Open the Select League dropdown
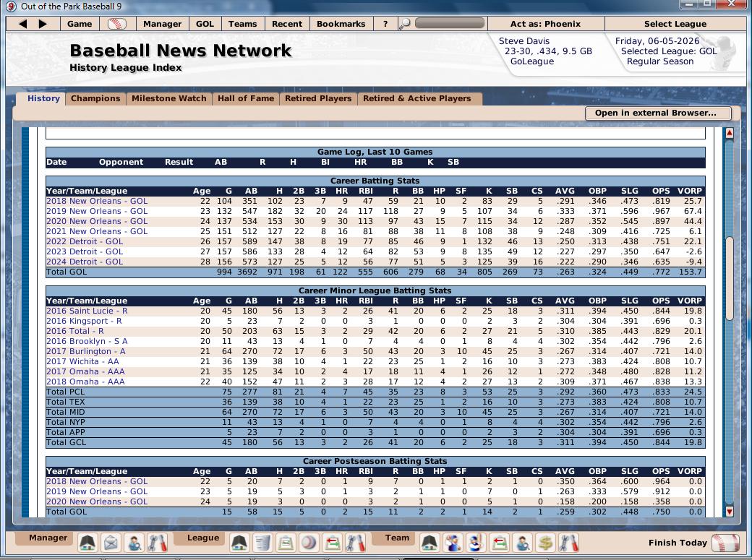Image resolution: width=752 pixels, height=560 pixels. 675,24
